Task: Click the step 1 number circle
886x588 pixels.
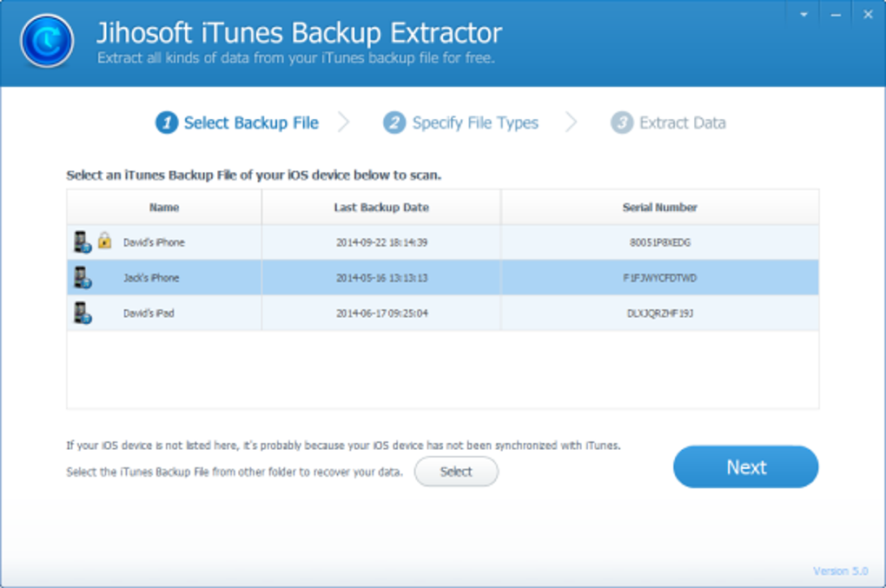Action: [x=167, y=123]
